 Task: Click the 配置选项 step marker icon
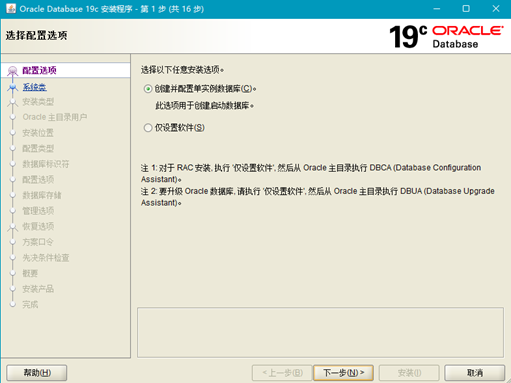pos(13,71)
